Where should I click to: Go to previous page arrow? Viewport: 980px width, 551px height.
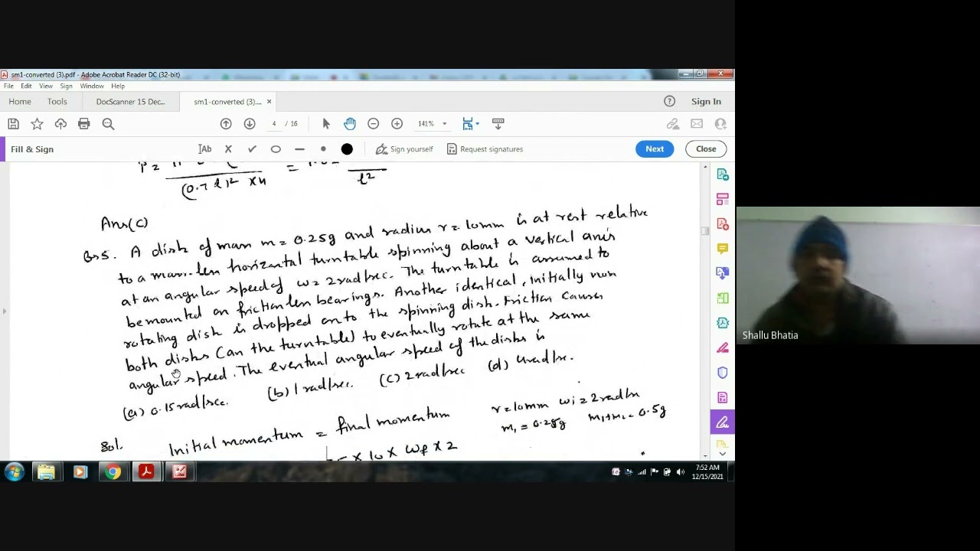coord(226,124)
